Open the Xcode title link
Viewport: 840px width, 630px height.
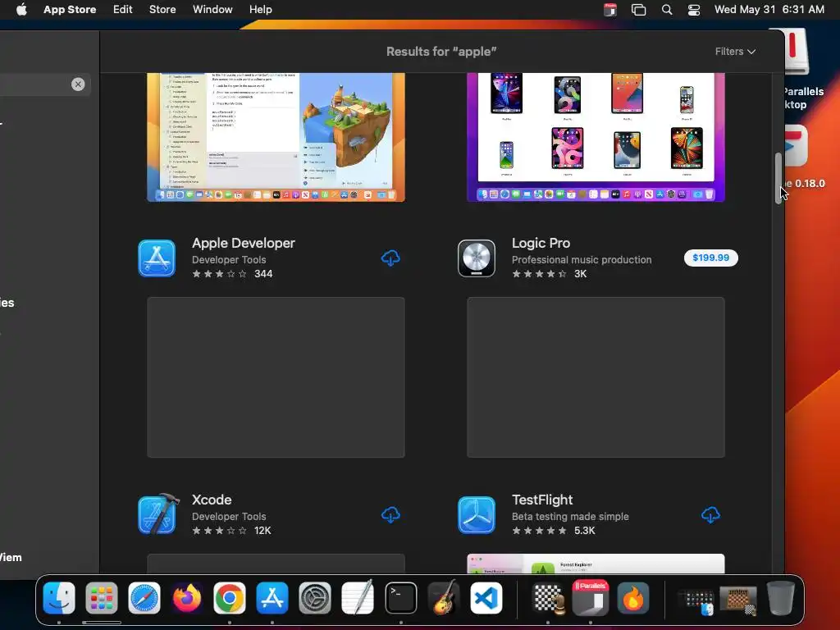click(212, 500)
